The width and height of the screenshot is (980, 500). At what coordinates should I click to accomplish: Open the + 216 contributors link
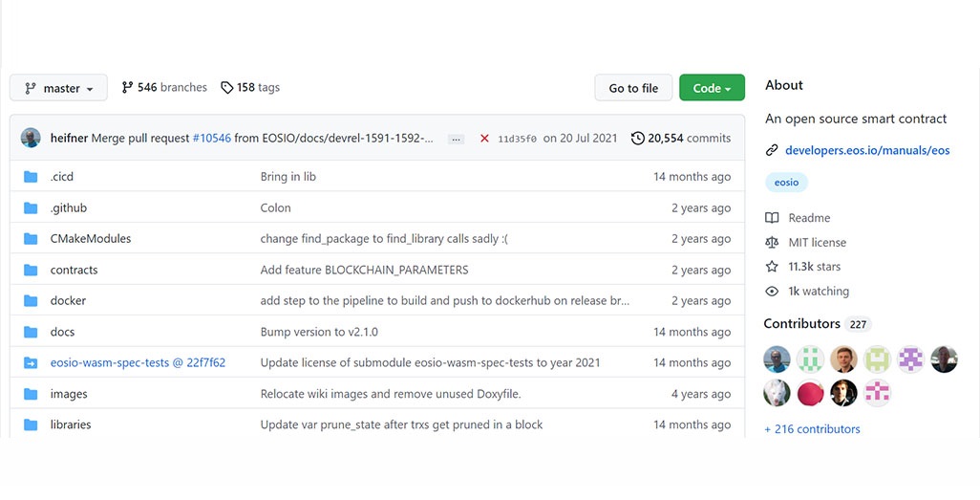813,429
